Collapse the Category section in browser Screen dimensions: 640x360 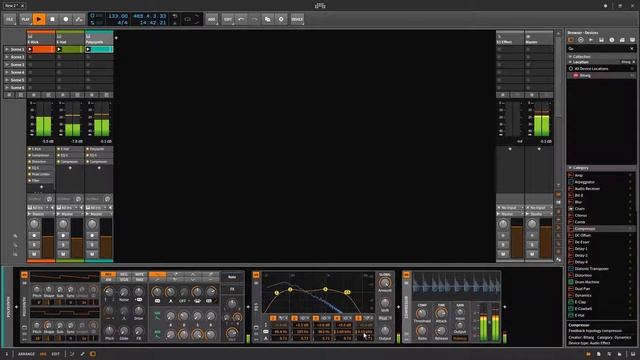point(571,168)
